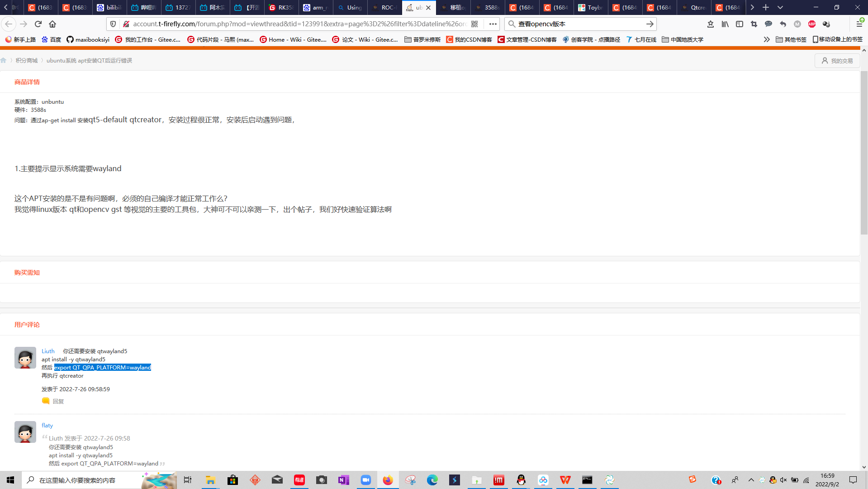The height and width of the screenshot is (489, 868).
Task: Open Liuth user profile link
Action: point(48,351)
